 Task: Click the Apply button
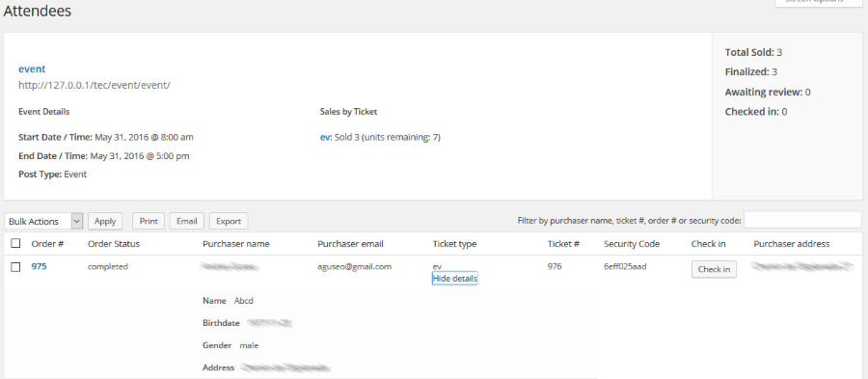(104, 221)
